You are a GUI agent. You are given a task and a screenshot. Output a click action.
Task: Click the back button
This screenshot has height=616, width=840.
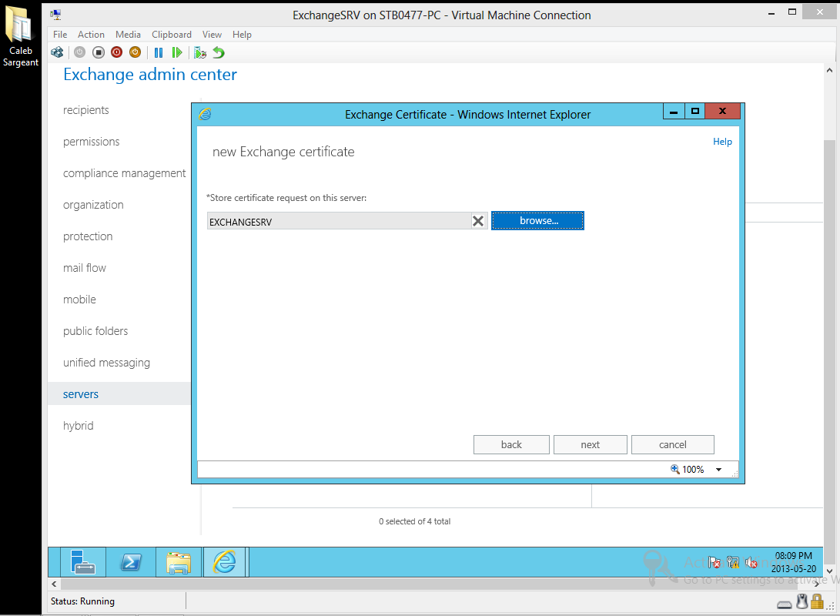click(511, 444)
